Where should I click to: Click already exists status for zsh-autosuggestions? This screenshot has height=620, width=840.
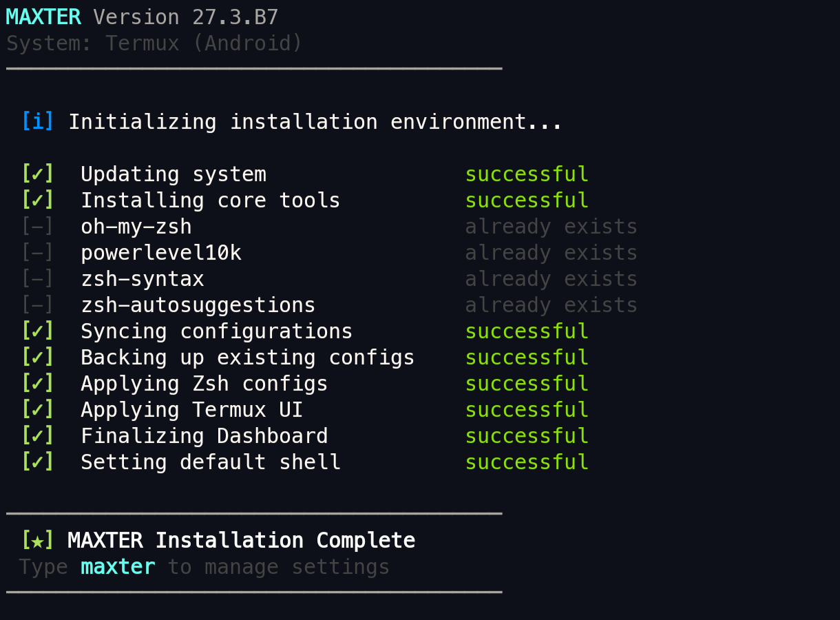(552, 305)
